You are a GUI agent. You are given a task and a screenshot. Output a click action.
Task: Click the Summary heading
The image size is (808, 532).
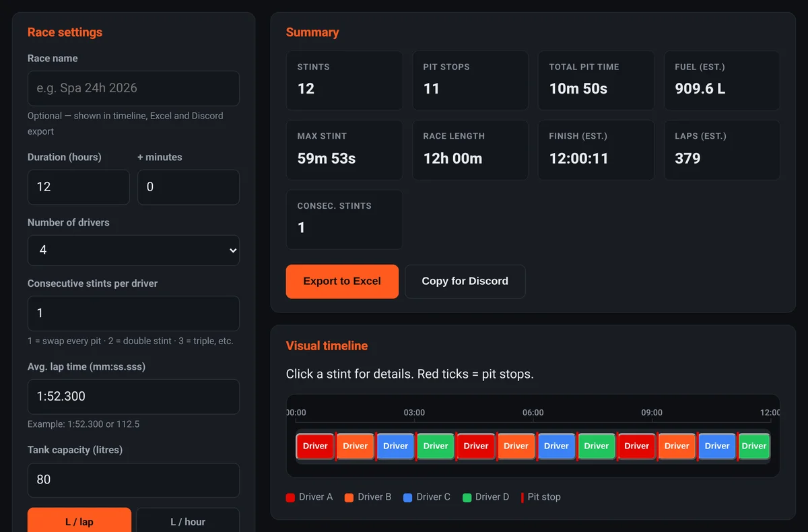(x=312, y=32)
